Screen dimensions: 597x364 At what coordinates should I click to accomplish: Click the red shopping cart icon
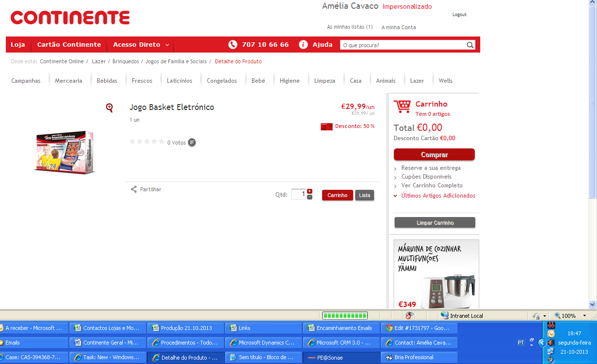pyautogui.click(x=402, y=107)
